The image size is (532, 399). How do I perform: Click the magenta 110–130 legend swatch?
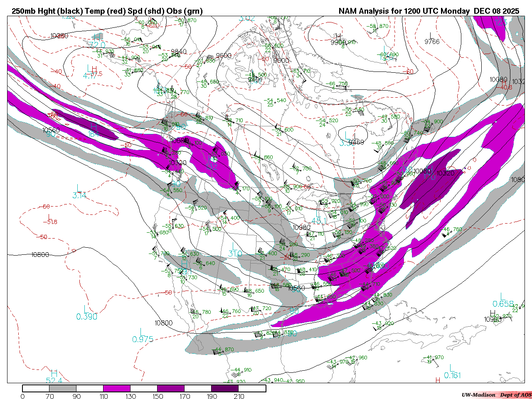tap(117, 389)
